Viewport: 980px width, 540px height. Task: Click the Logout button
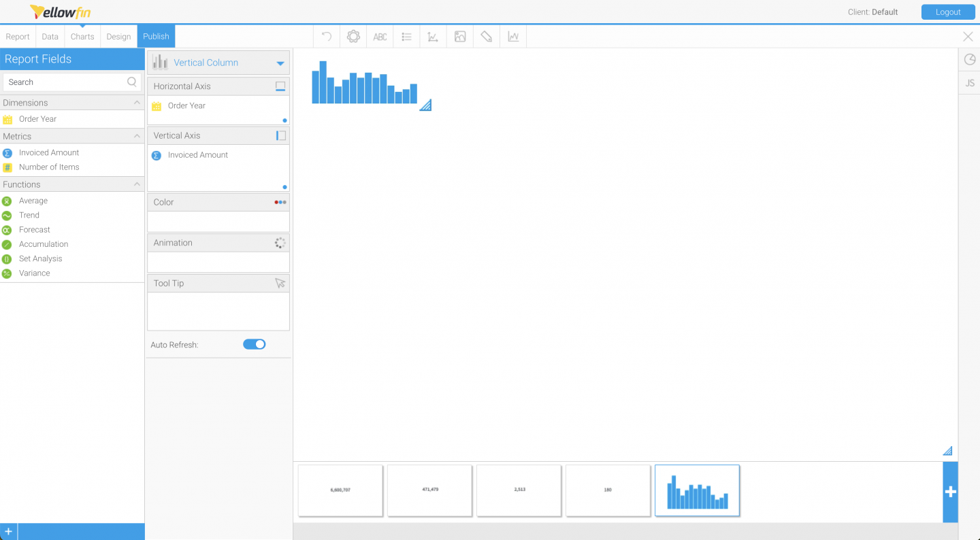(947, 12)
